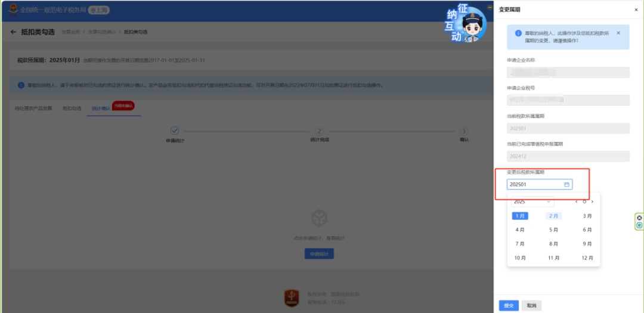
Task: Select 2月 in the month picker
Action: [553, 216]
